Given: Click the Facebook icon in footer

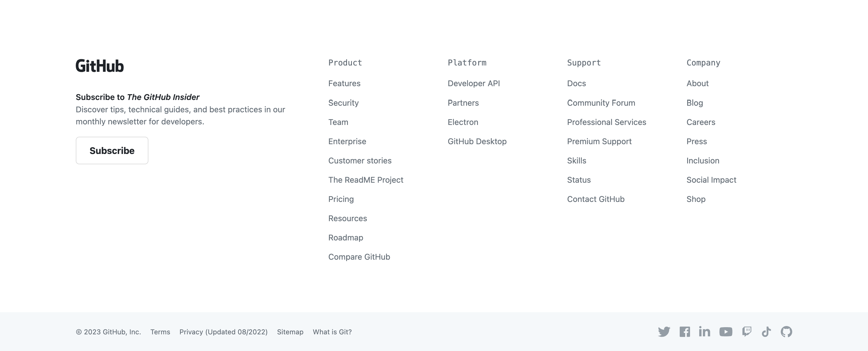Looking at the screenshot, I should pyautogui.click(x=684, y=332).
